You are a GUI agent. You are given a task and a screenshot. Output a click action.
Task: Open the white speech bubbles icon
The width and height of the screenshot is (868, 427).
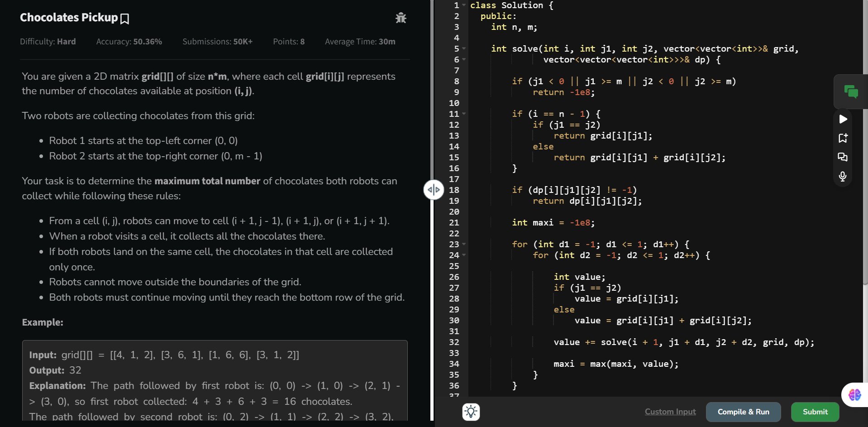pyautogui.click(x=843, y=157)
